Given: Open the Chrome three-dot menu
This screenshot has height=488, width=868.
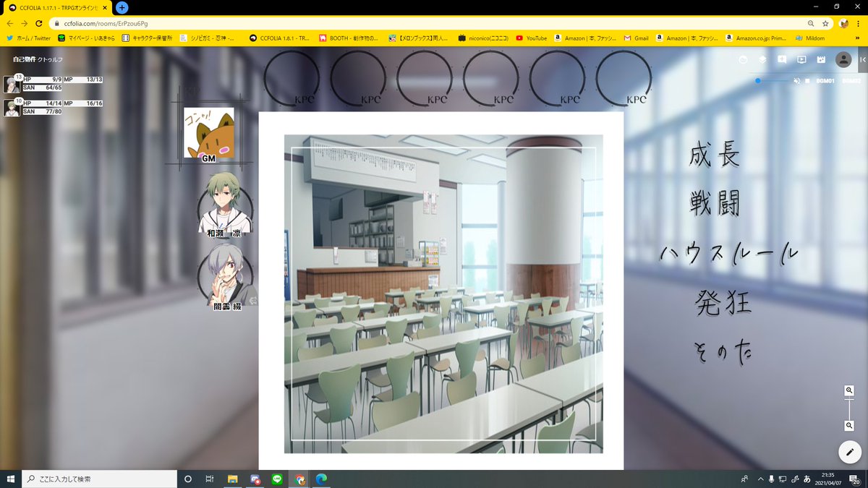Looking at the screenshot, I should click(859, 23).
